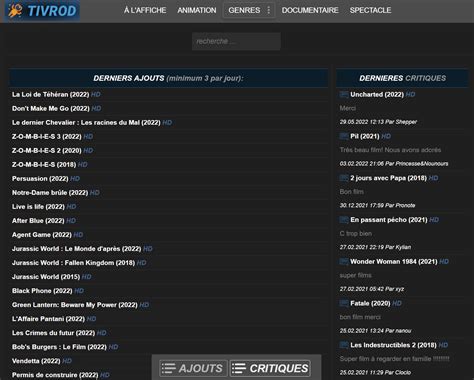Open L'Affaire Pantani (2022)
Screen dimensions: 474x380
[x=48, y=318]
